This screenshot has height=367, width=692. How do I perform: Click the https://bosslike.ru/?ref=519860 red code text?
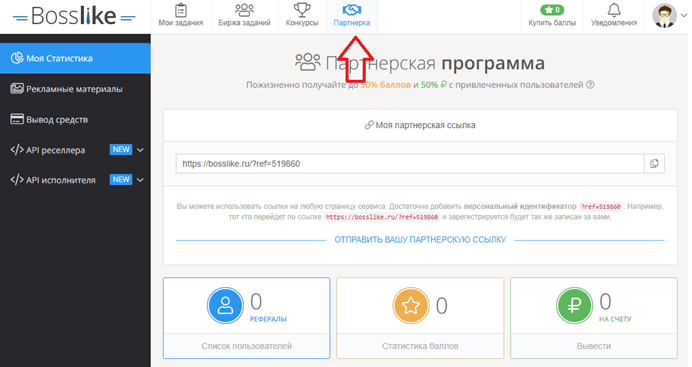pyautogui.click(x=382, y=217)
